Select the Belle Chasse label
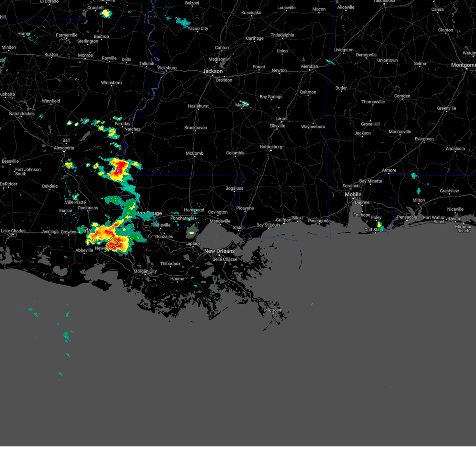Screen dimensions: 476x476 click(225, 259)
